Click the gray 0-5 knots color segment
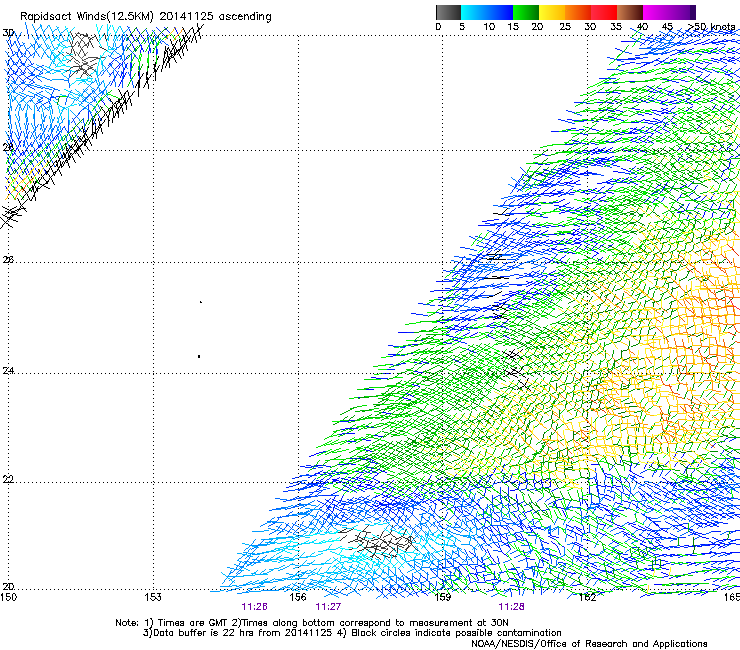The image size is (740, 650). pyautogui.click(x=448, y=12)
